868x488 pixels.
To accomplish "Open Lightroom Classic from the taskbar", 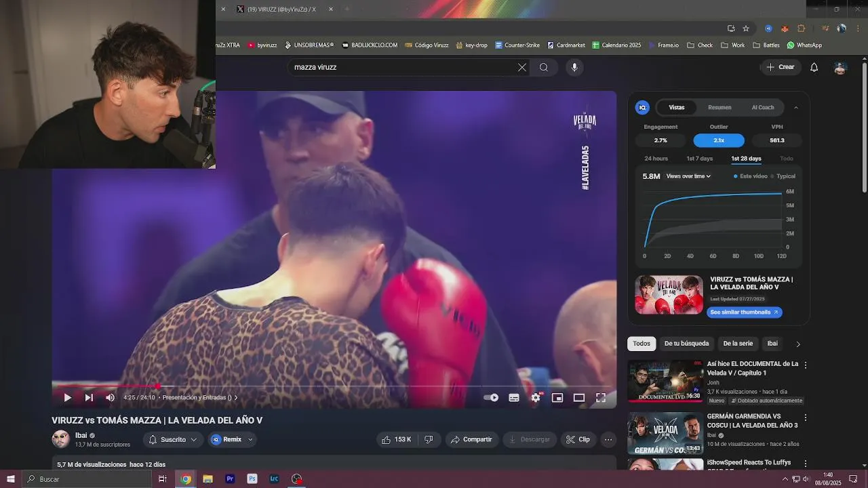I will pyautogui.click(x=274, y=479).
